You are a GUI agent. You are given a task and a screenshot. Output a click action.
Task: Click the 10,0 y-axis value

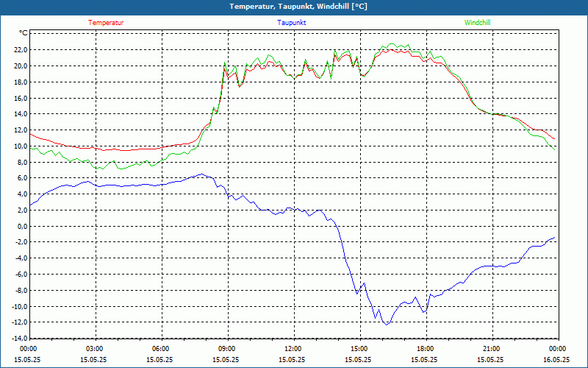pos(21,146)
